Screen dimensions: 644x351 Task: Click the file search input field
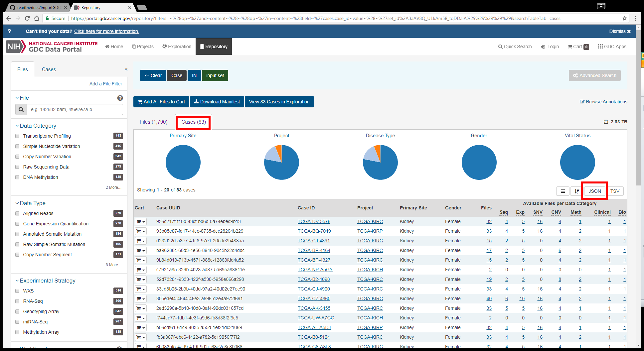pyautogui.click(x=75, y=109)
